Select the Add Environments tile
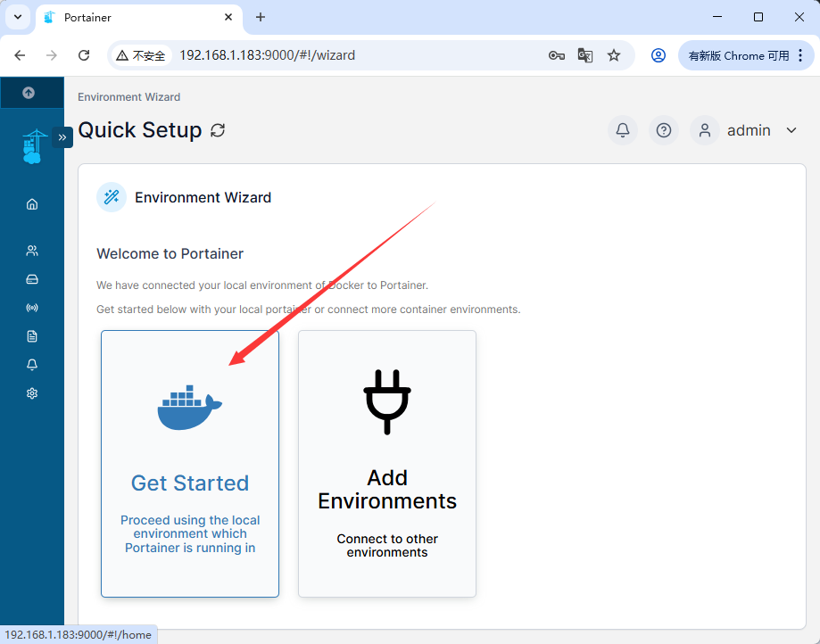This screenshot has width=820, height=644. point(387,464)
